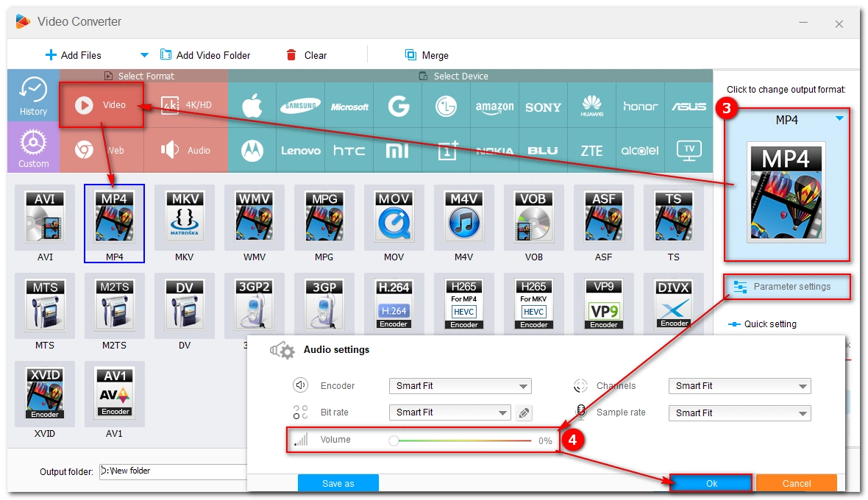Select the MOV format thumbnail
Viewport: 868px width, 500px height.
coord(394,217)
